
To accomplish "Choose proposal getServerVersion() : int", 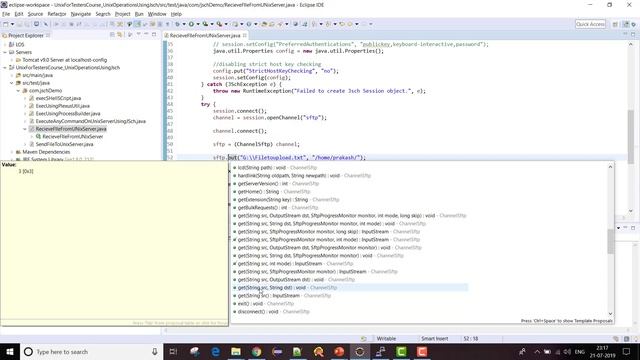I will tap(276, 184).
